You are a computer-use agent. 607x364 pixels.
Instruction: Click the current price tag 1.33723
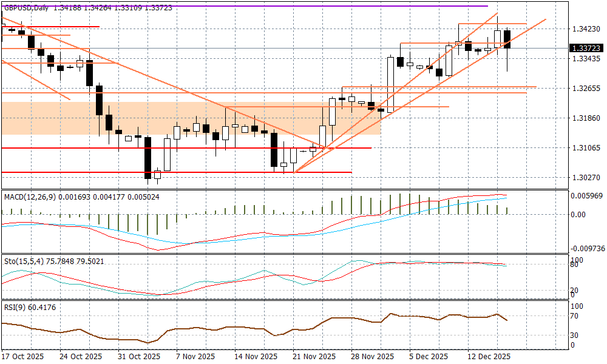click(586, 49)
